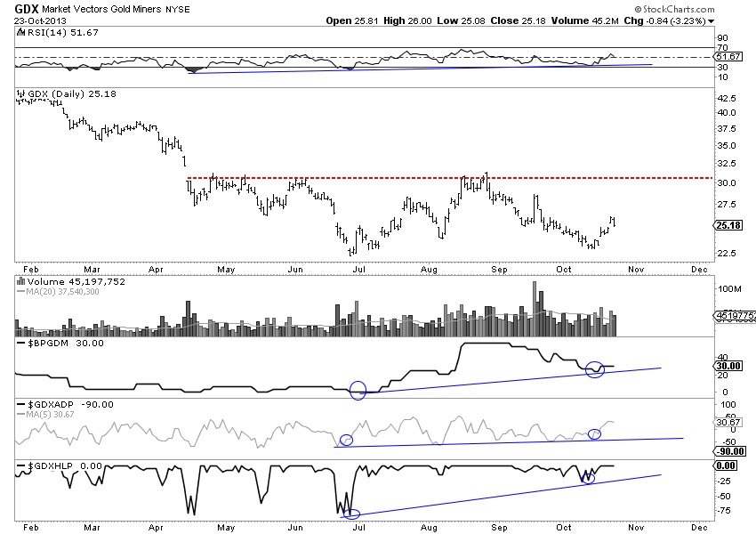756x534 pixels.
Task: Click the 0.00 $GDXHLP value tag on right
Action: click(725, 465)
